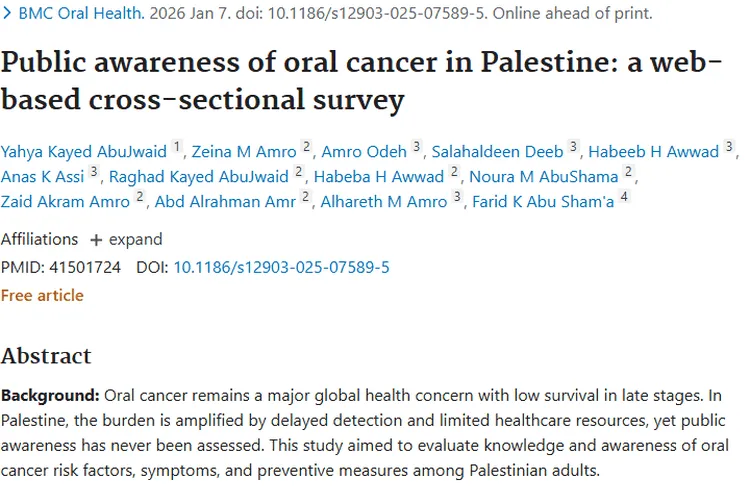Open author Raghad Kayed AbuJwaid

(199, 177)
